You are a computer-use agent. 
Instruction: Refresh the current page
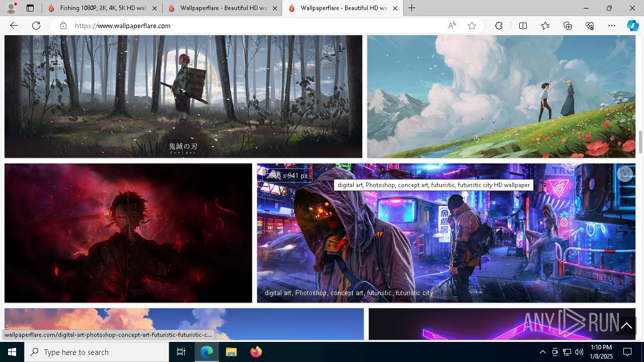point(36,26)
